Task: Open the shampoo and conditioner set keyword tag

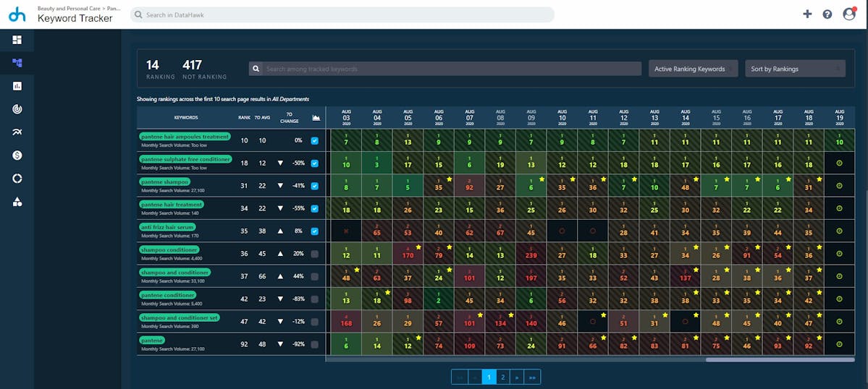Action: pos(180,317)
